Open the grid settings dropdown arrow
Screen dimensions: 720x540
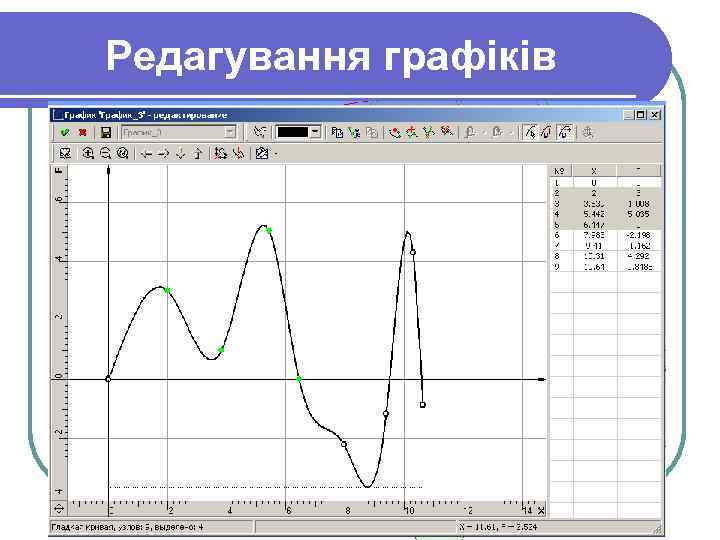(276, 154)
